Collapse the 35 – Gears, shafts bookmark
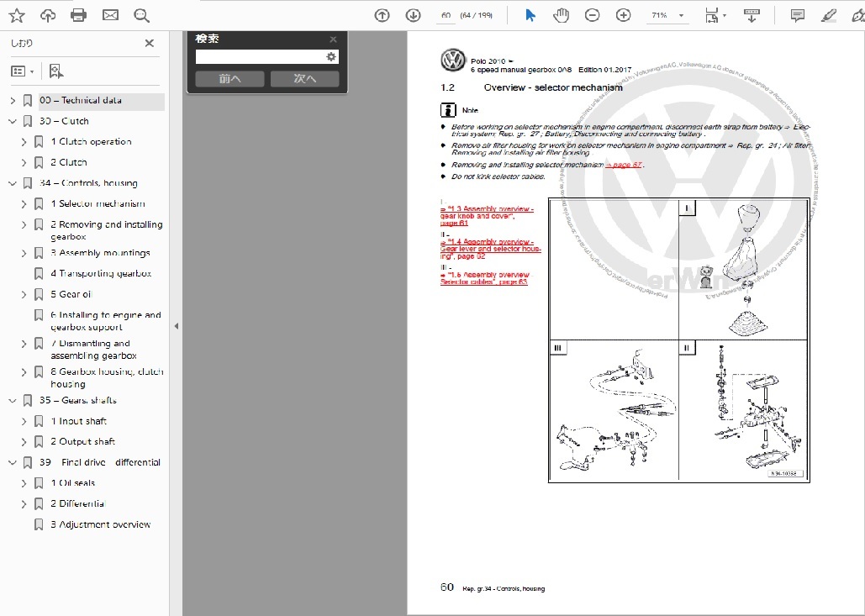The width and height of the screenshot is (865, 616). (x=13, y=400)
